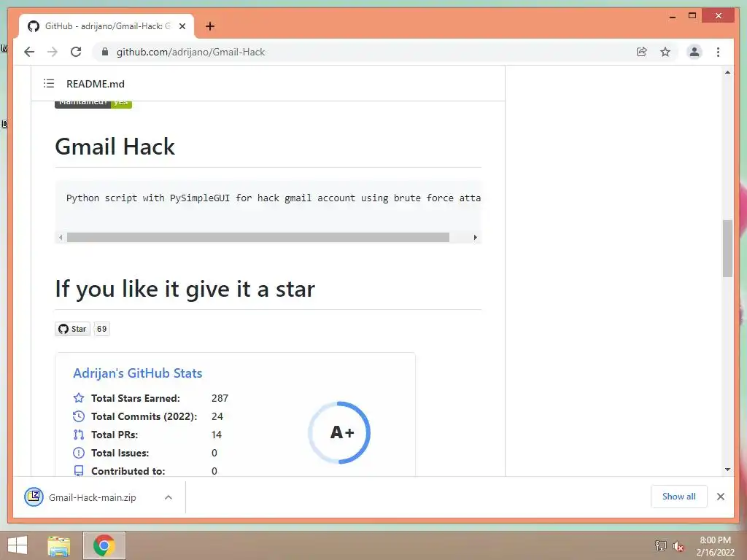747x560 pixels.
Task: Click the Contributed to repo icon
Action: coord(79,471)
